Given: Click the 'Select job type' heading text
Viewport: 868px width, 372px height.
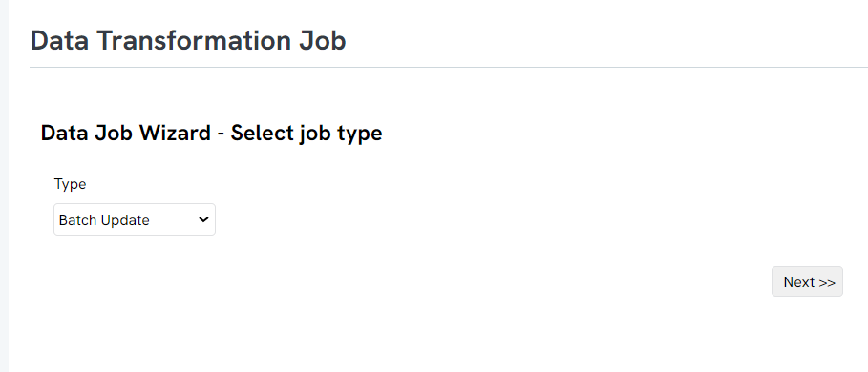Looking at the screenshot, I should click(x=307, y=134).
